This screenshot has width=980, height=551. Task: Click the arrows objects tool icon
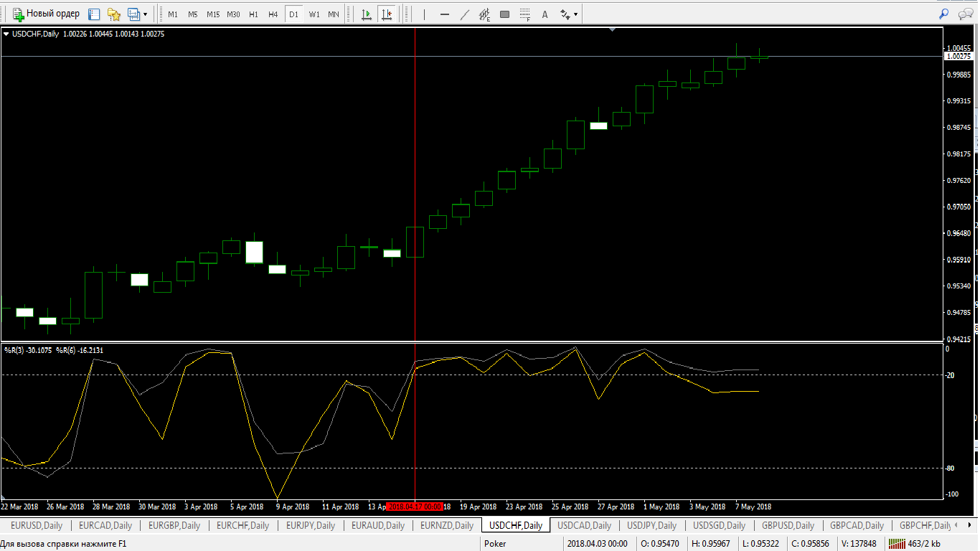coord(565,14)
